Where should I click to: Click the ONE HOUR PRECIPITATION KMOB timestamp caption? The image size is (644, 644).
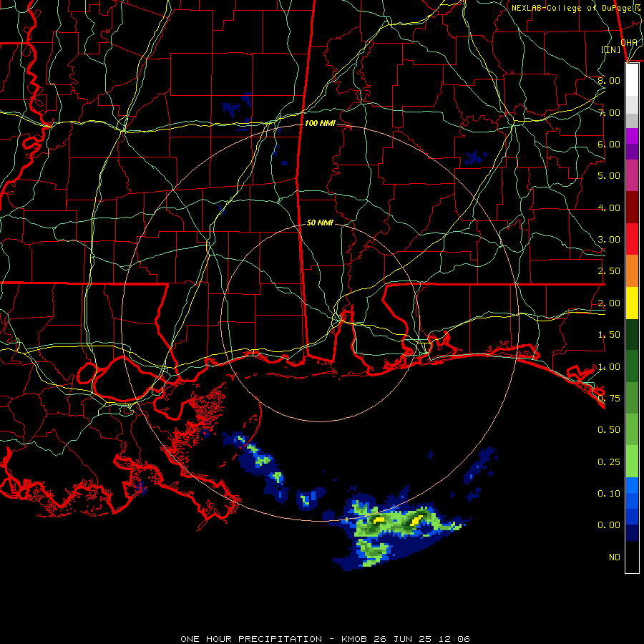pos(325,639)
